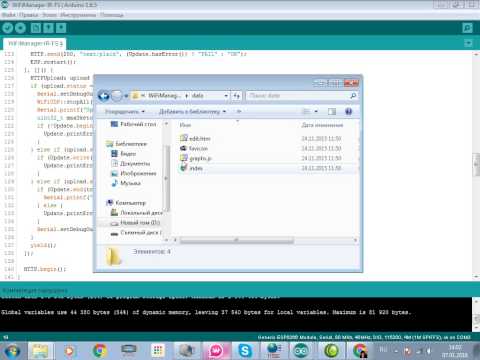Open the Инструменты menu in Arduino
The image size is (480, 360).
click(x=78, y=15)
